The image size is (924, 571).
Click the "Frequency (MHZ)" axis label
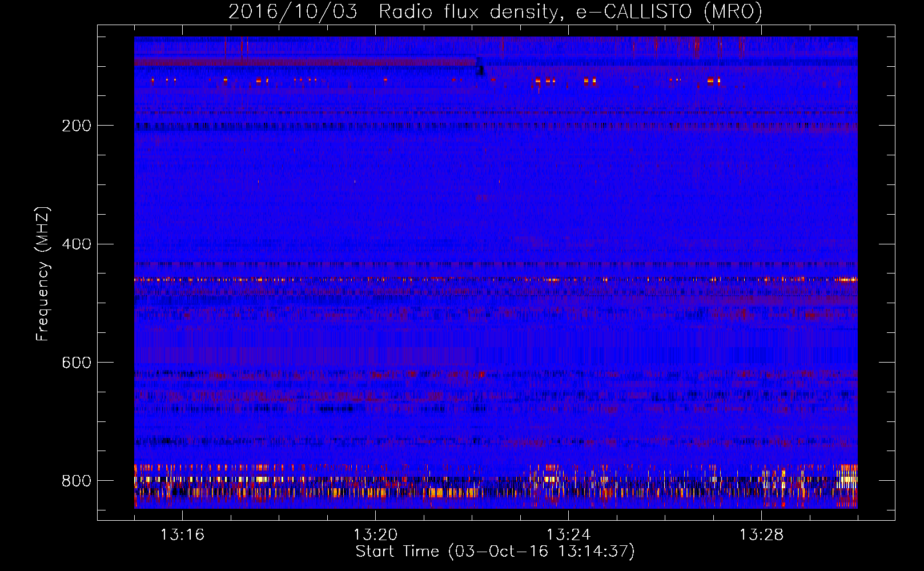tap(43, 274)
